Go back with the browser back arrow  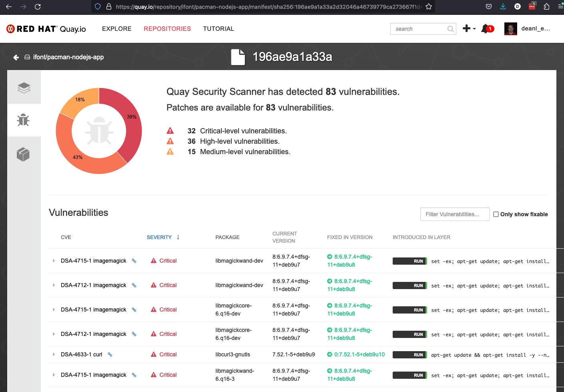9,7
